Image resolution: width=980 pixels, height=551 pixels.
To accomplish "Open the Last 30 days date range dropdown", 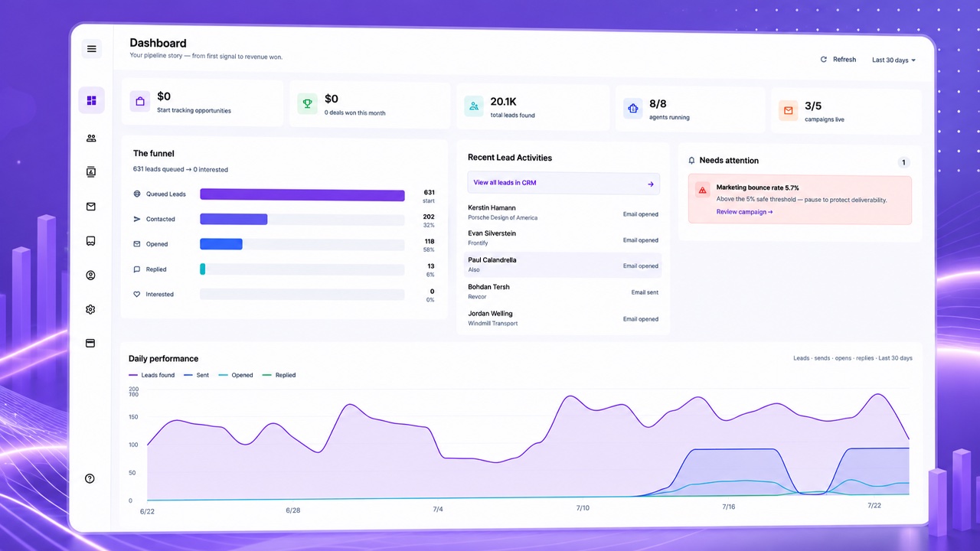I will 893,60.
